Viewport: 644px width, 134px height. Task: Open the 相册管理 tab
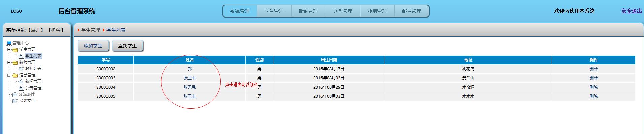(377, 11)
